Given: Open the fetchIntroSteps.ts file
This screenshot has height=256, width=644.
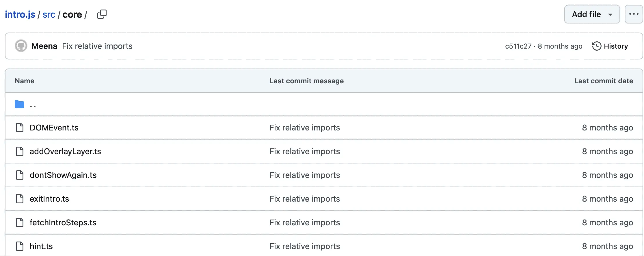Looking at the screenshot, I should 63,222.
